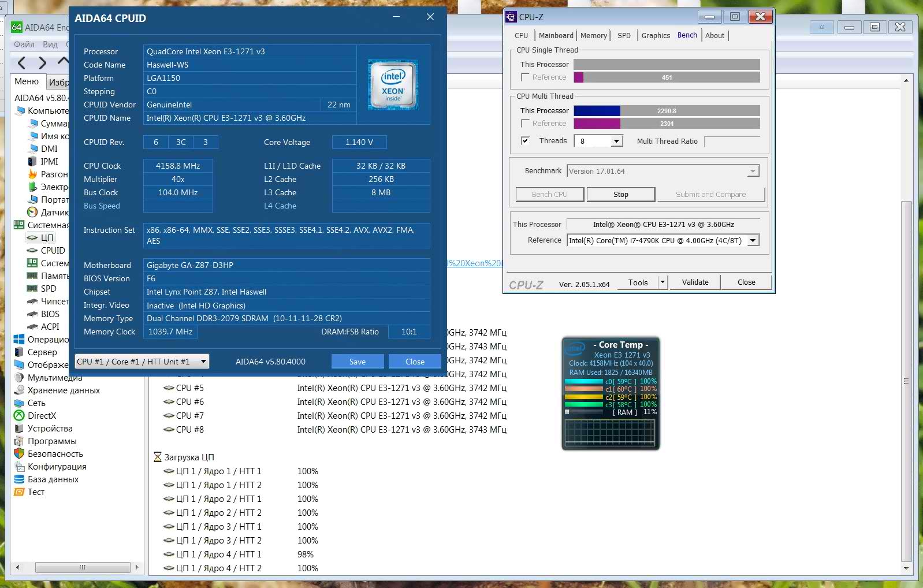Click the Мультимедиа icon in the tree
The width and height of the screenshot is (923, 588).
[x=19, y=377]
